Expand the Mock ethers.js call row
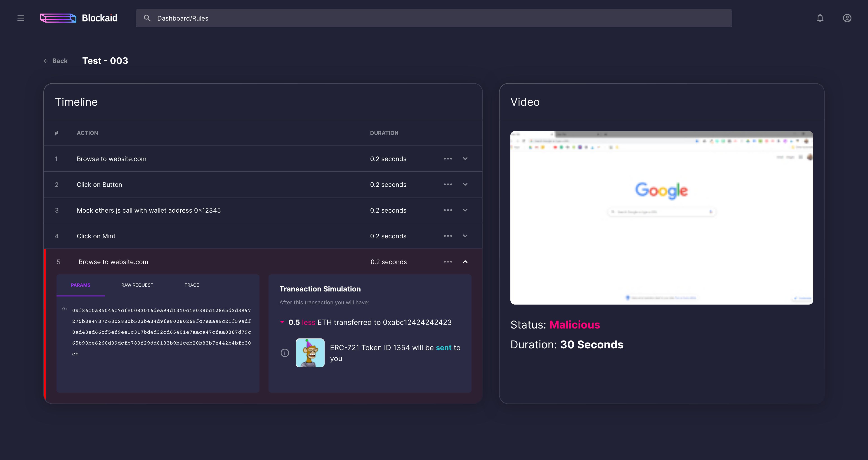This screenshot has width=868, height=460. tap(465, 210)
